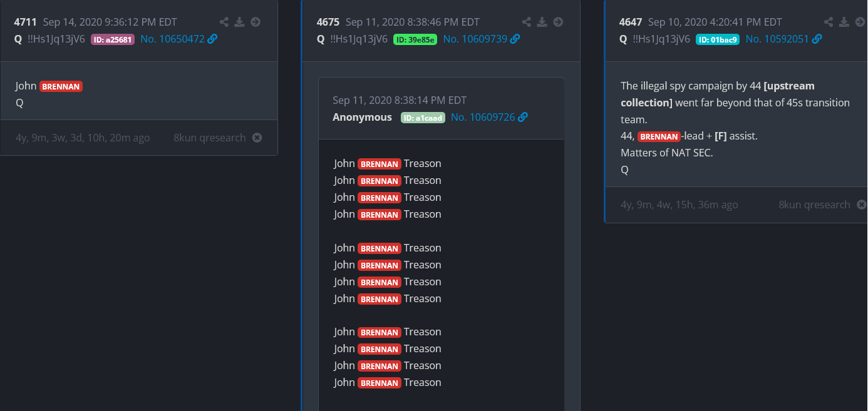Click the chain link icon beside No. 10609739
The width and height of the screenshot is (868, 411).
[515, 39]
